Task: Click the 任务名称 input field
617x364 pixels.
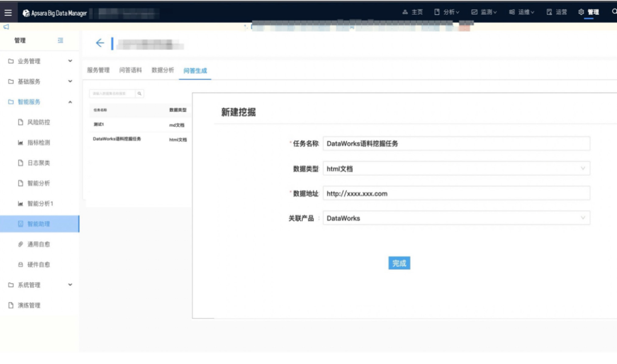Action: pos(456,143)
